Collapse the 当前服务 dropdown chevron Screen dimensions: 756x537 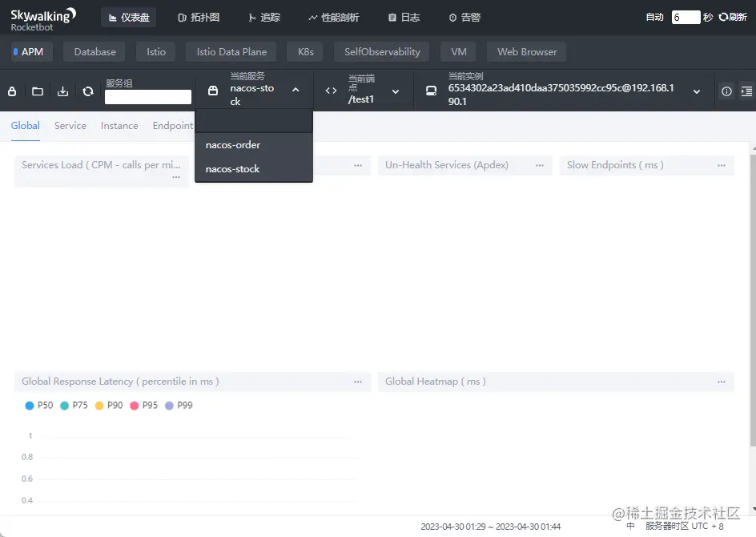click(x=296, y=90)
